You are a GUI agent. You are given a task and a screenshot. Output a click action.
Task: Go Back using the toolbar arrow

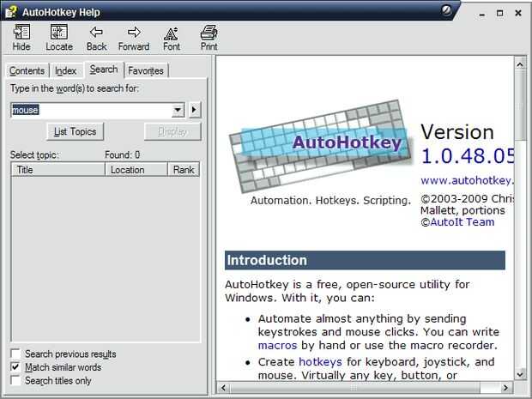pos(96,37)
